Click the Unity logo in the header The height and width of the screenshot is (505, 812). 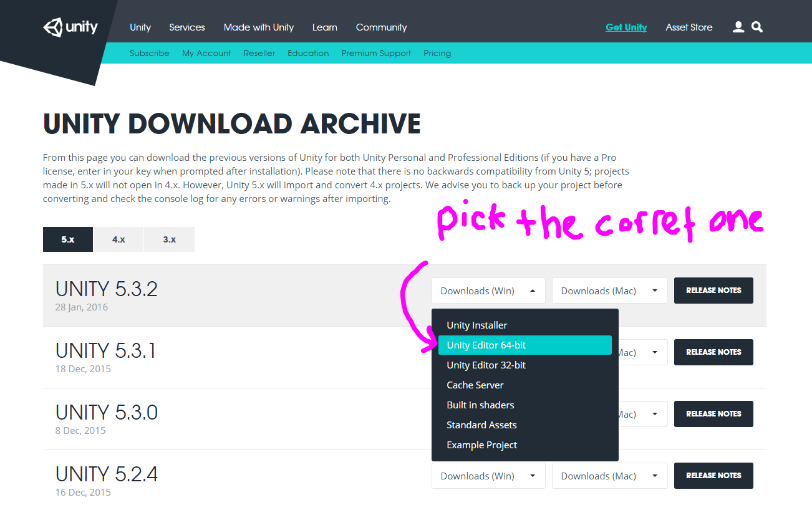pyautogui.click(x=70, y=27)
